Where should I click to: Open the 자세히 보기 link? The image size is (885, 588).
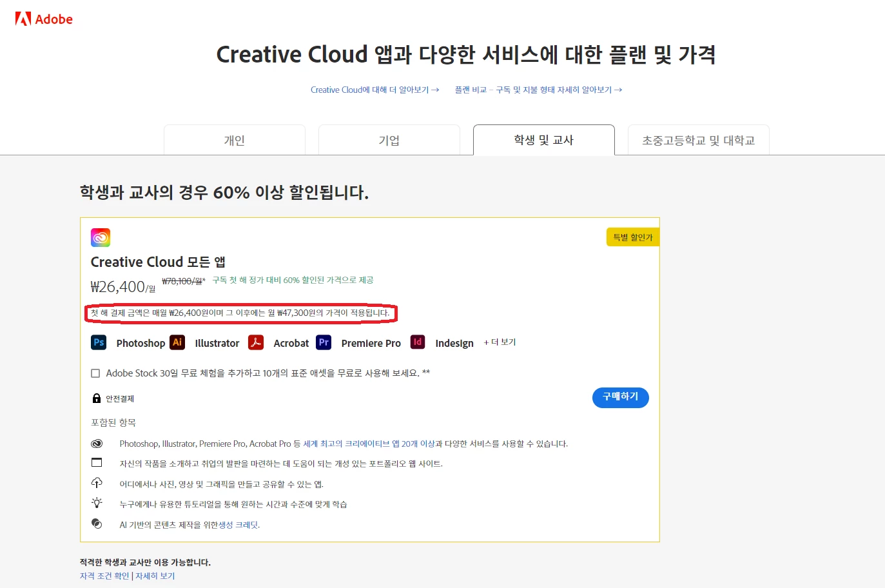[155, 576]
